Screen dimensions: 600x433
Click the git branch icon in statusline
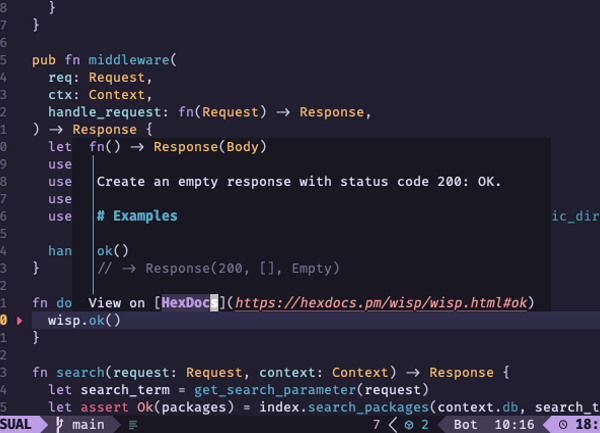(x=61, y=425)
